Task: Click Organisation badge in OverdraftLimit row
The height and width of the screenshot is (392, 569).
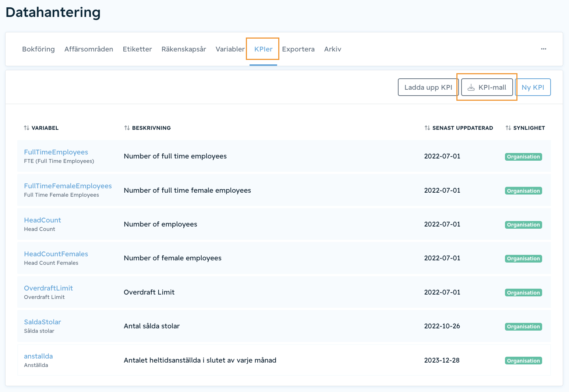Action: [x=523, y=293]
